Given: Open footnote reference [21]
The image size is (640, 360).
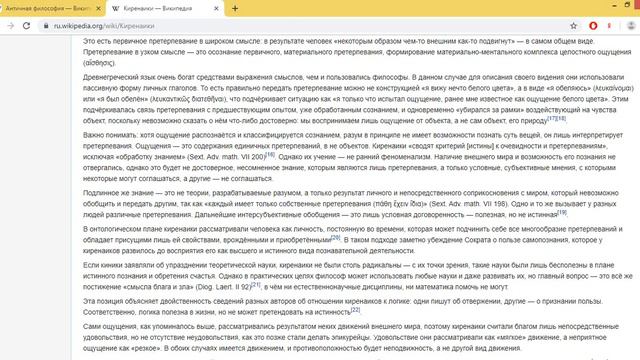Looking at the screenshot, I should (256, 284).
